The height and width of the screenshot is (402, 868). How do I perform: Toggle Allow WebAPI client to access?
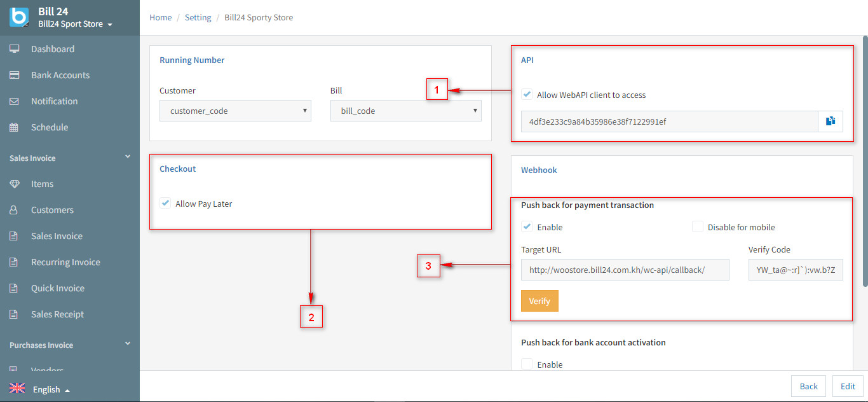(x=527, y=94)
